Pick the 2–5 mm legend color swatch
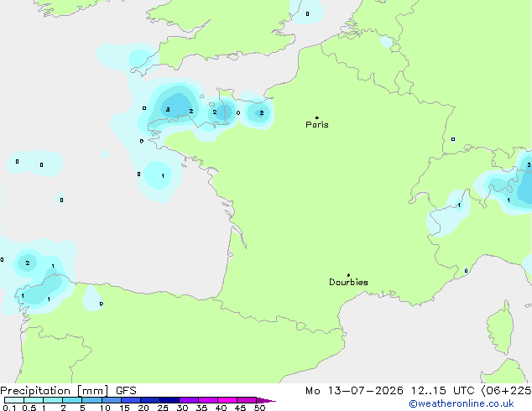This screenshot has width=532, height=411. (x=72, y=400)
